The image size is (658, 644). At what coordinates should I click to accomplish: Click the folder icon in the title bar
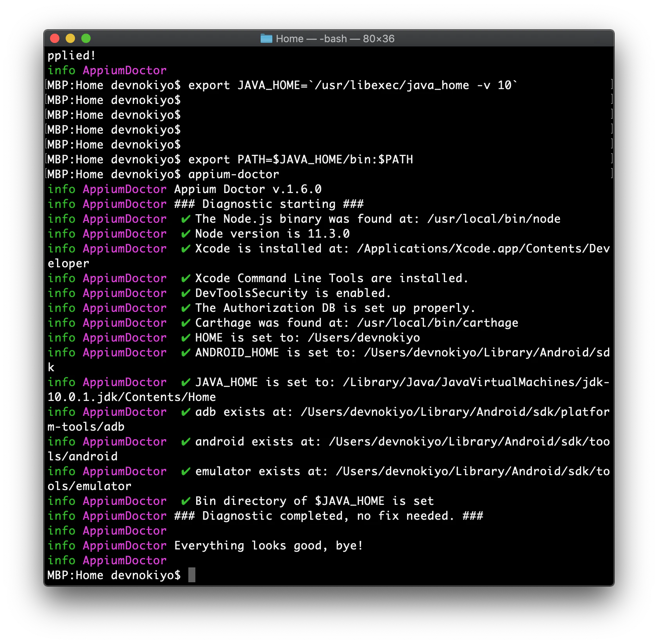click(x=266, y=38)
